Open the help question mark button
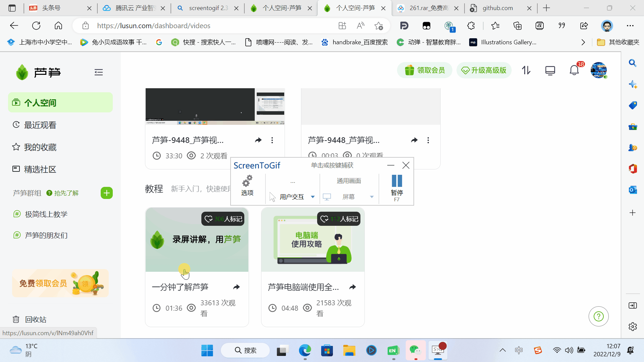Image resolution: width=644 pixels, height=362 pixels. click(598, 316)
